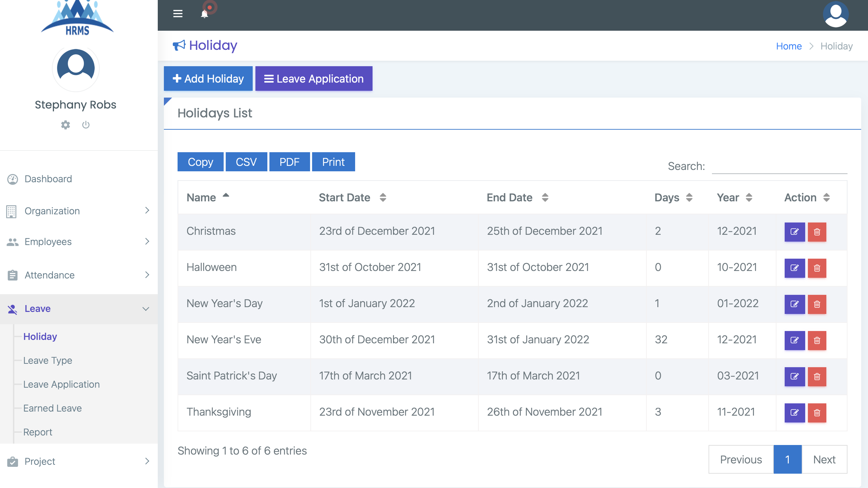Edit the New Year's Eve holiday
Image resolution: width=868 pixels, height=488 pixels.
[x=795, y=340]
